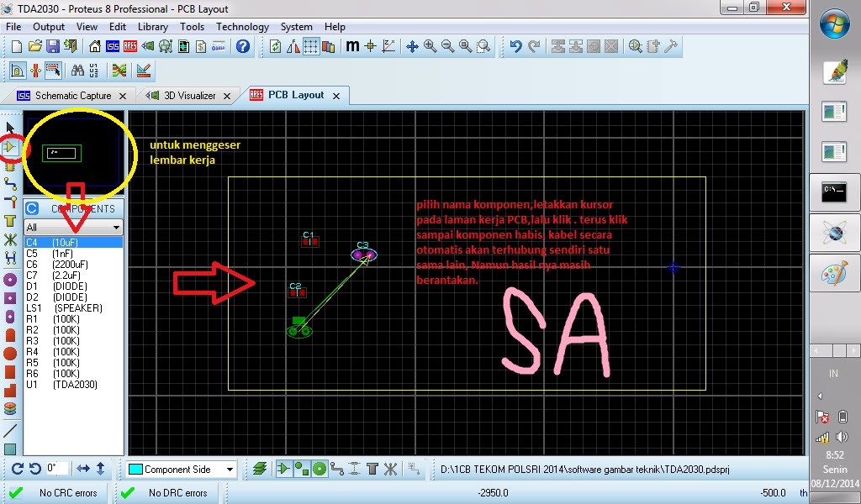
Task: Select the Round Through-hole Pad tool
Action: [x=10, y=280]
